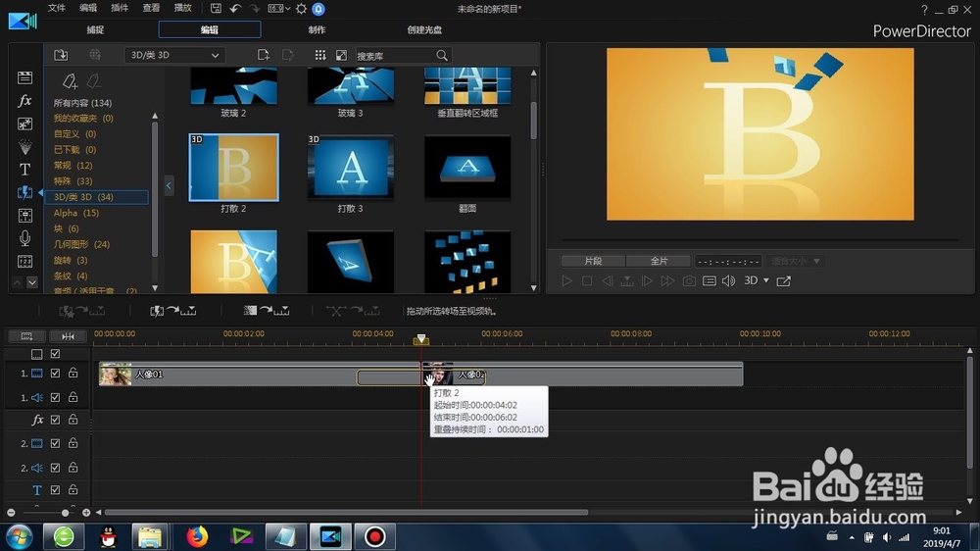Switch to the 捕捉 tab

coord(96,29)
